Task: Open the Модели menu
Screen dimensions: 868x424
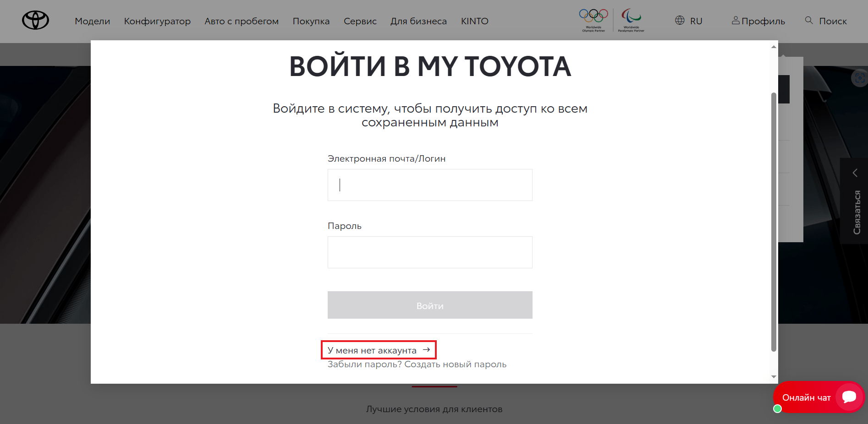Action: [93, 21]
